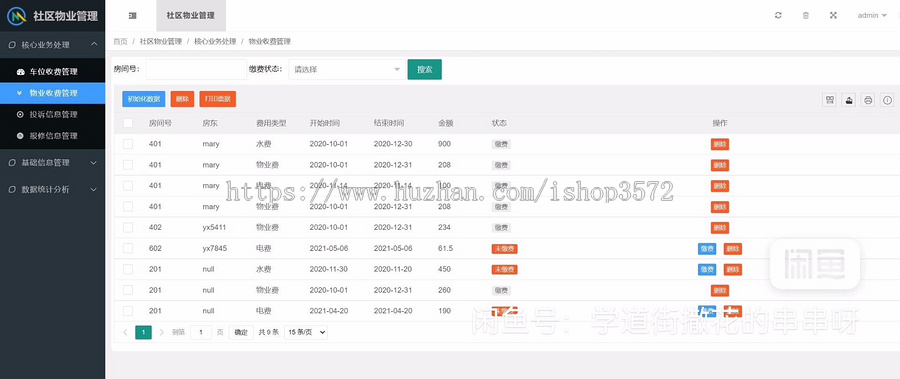
Task: Click the sidebar collapse hamburger icon
Action: click(133, 16)
